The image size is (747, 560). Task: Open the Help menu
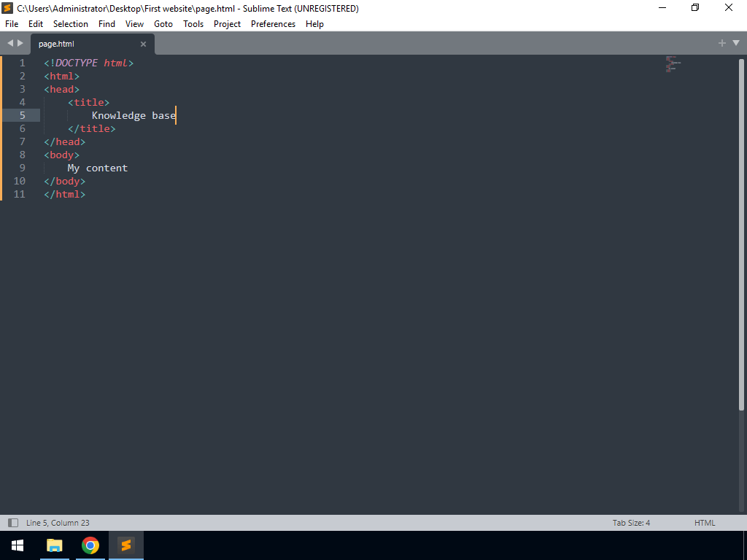click(x=314, y=24)
